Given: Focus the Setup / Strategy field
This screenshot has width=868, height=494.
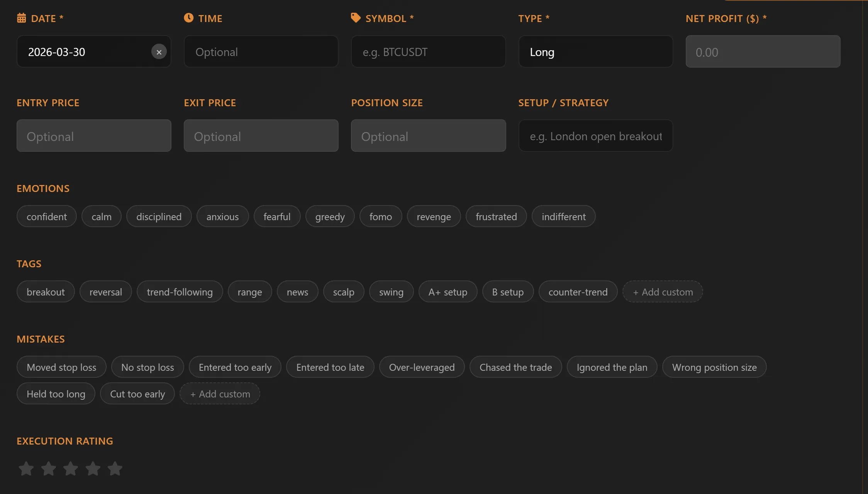Looking at the screenshot, I should [x=596, y=136].
